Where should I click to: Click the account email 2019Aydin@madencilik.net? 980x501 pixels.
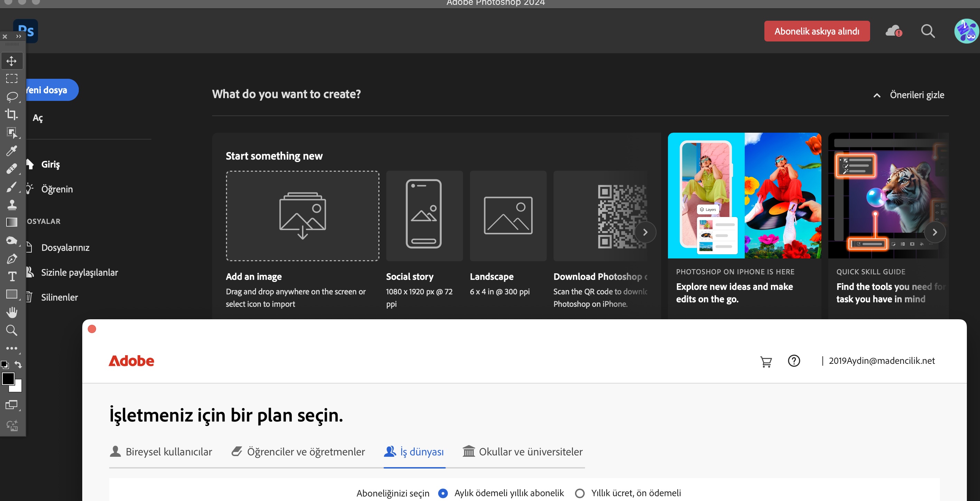tap(882, 361)
